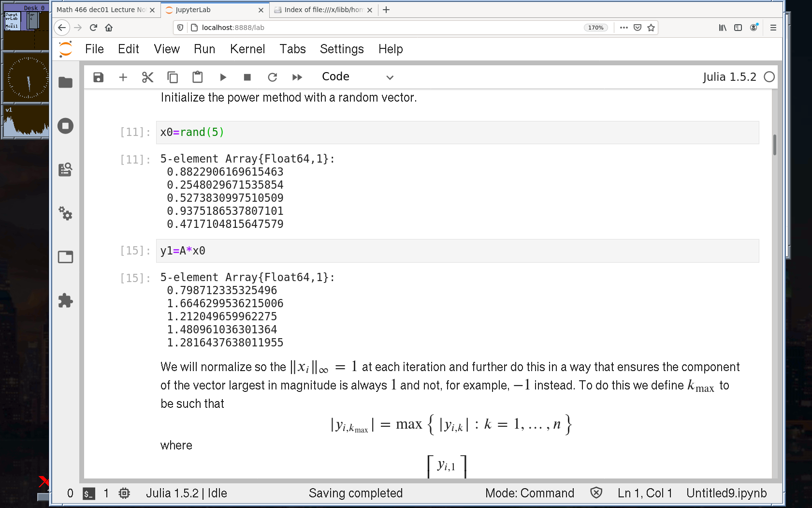Image resolution: width=812 pixels, height=508 pixels.
Task: Show the running terminals and kernels panel
Action: click(x=65, y=126)
